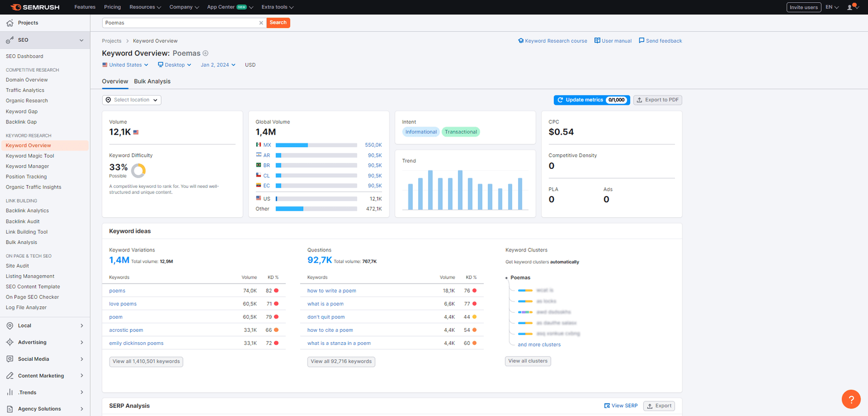Click the Update metrics button
Screen dimensions: 868x416
pyautogui.click(x=592, y=100)
